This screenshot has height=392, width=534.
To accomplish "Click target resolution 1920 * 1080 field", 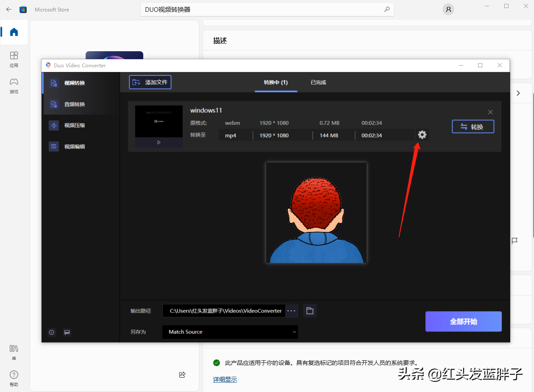I will click(283, 135).
